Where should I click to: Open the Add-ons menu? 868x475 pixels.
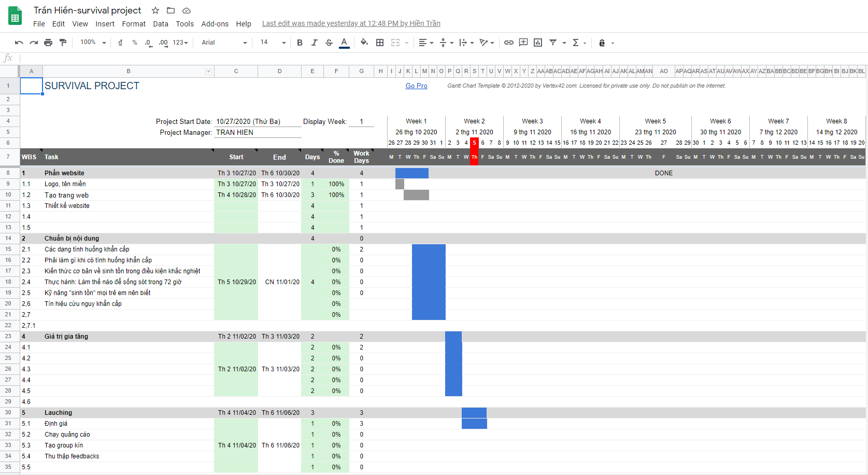[215, 24]
